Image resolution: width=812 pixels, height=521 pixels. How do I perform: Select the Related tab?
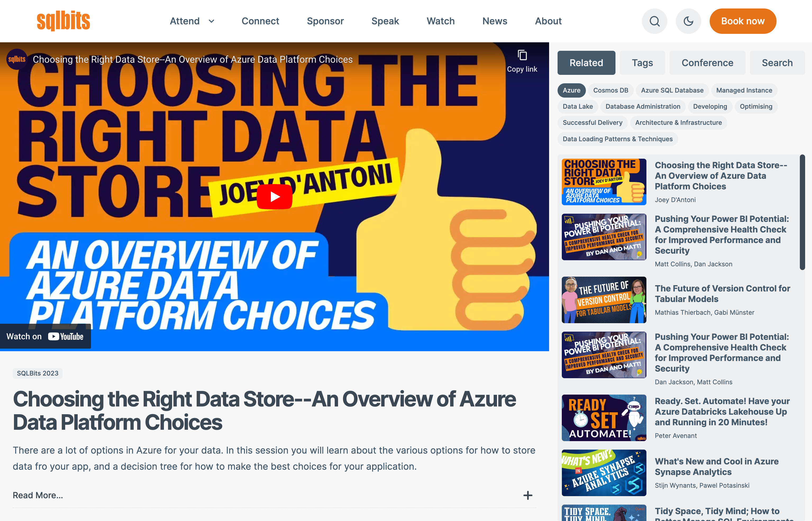(x=586, y=62)
